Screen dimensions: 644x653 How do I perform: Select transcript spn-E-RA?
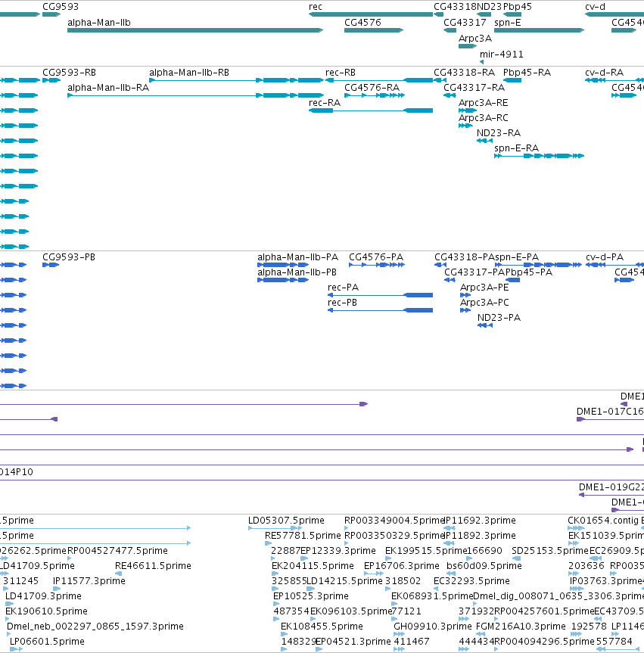[539, 156]
